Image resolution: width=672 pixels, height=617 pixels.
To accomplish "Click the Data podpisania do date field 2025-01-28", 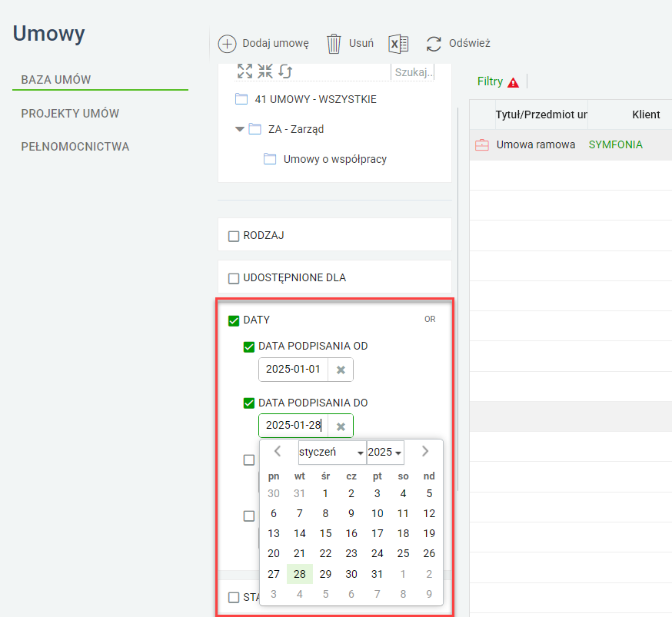I will click(x=293, y=426).
